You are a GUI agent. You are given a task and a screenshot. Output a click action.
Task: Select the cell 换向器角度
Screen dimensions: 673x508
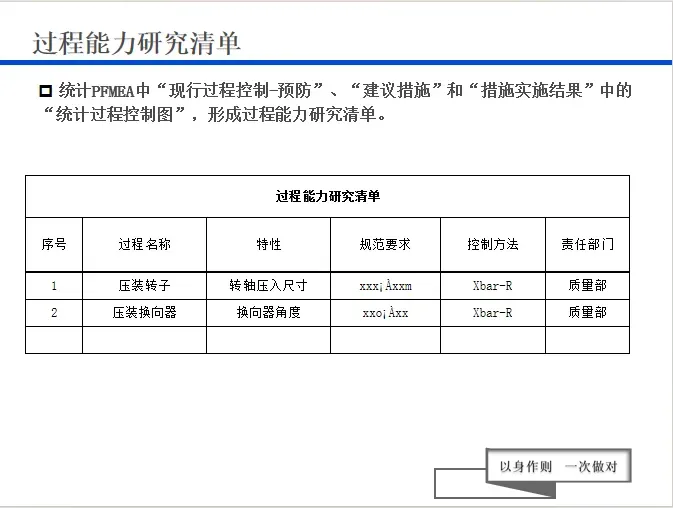[269, 313]
